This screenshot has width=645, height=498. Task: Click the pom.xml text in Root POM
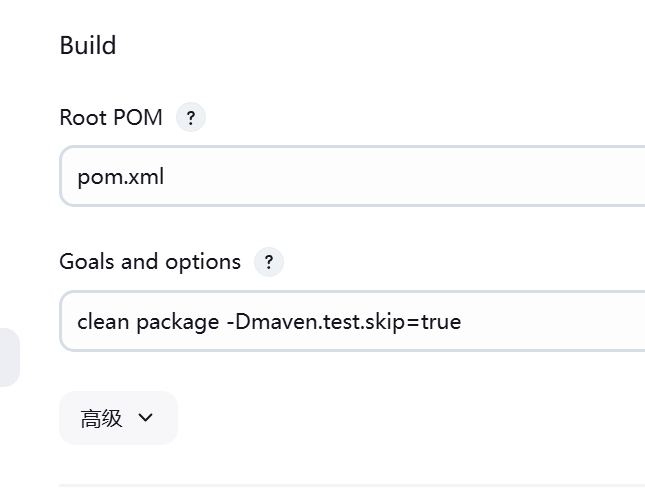point(121,177)
